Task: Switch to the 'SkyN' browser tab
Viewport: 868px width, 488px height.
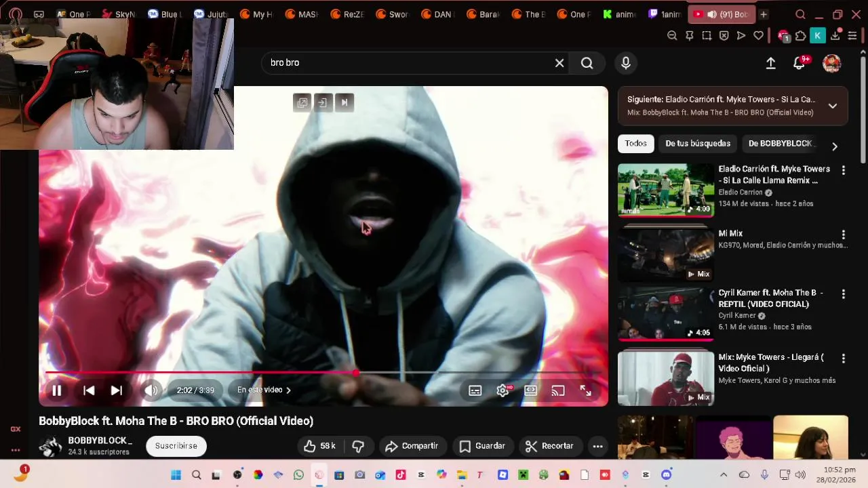Action: pyautogui.click(x=119, y=14)
